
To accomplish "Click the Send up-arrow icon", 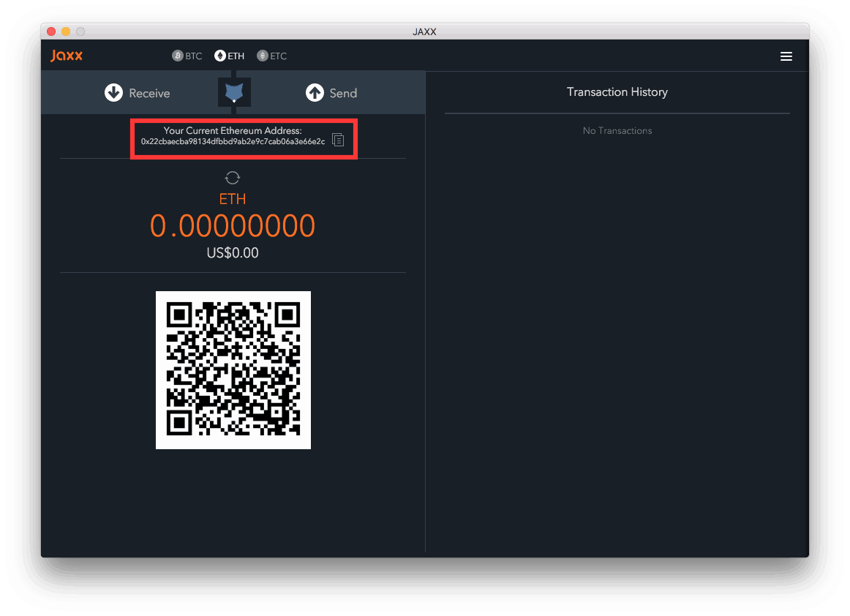I will click(x=315, y=93).
